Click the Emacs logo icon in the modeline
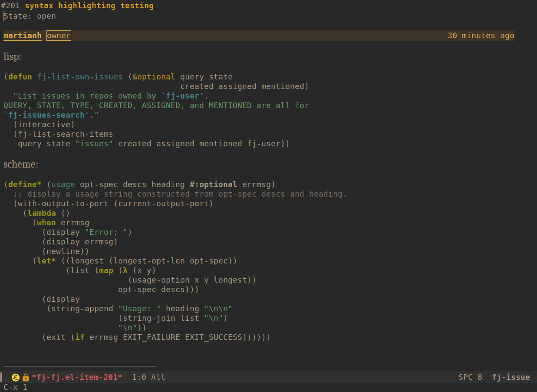Viewport: 537px width, 392px height. (16, 377)
